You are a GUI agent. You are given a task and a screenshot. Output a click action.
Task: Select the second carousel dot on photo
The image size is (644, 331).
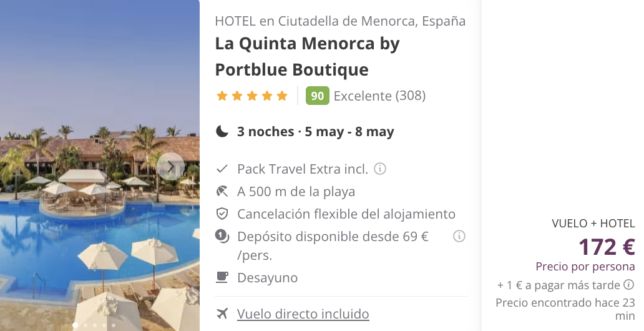pos(85,325)
